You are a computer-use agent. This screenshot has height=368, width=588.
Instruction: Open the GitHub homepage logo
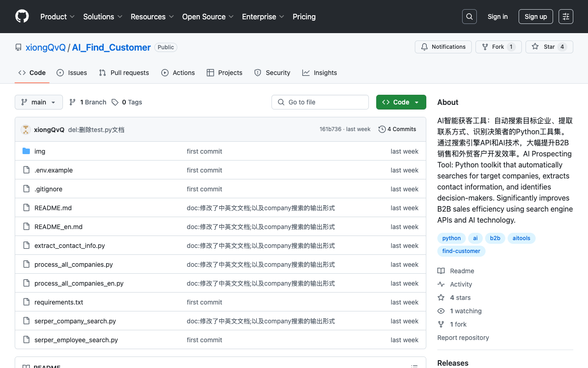(x=22, y=17)
